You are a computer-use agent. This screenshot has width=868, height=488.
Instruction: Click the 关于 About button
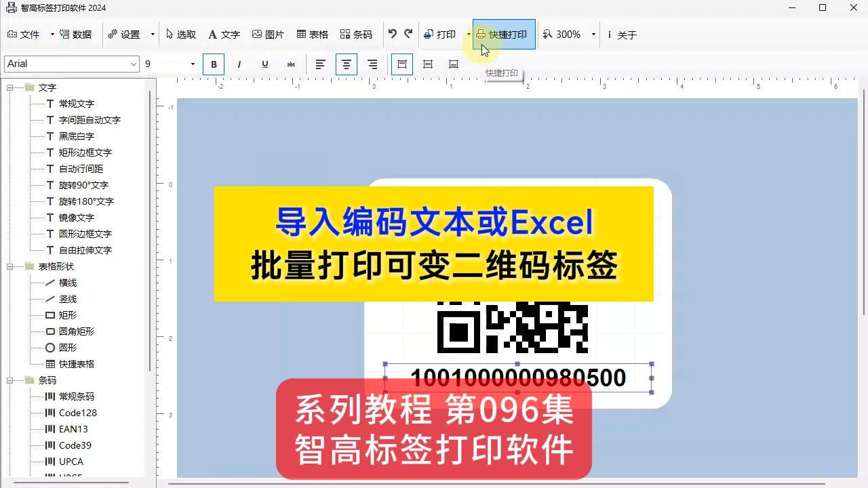point(623,34)
